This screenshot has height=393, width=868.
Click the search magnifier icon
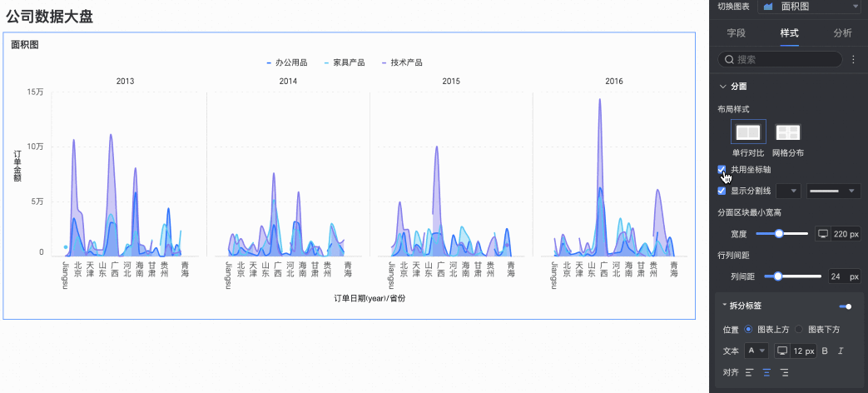[729, 59]
